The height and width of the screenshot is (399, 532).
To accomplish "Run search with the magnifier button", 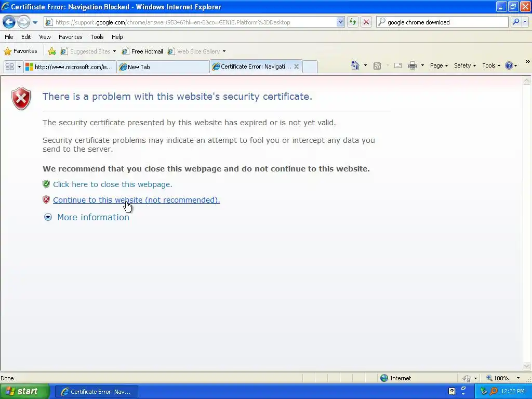I will pos(516,22).
